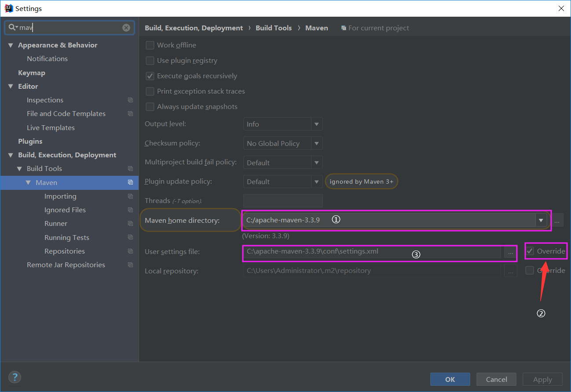The width and height of the screenshot is (571, 392).
Task: Click project-level icon beside Running Tests
Action: (130, 238)
